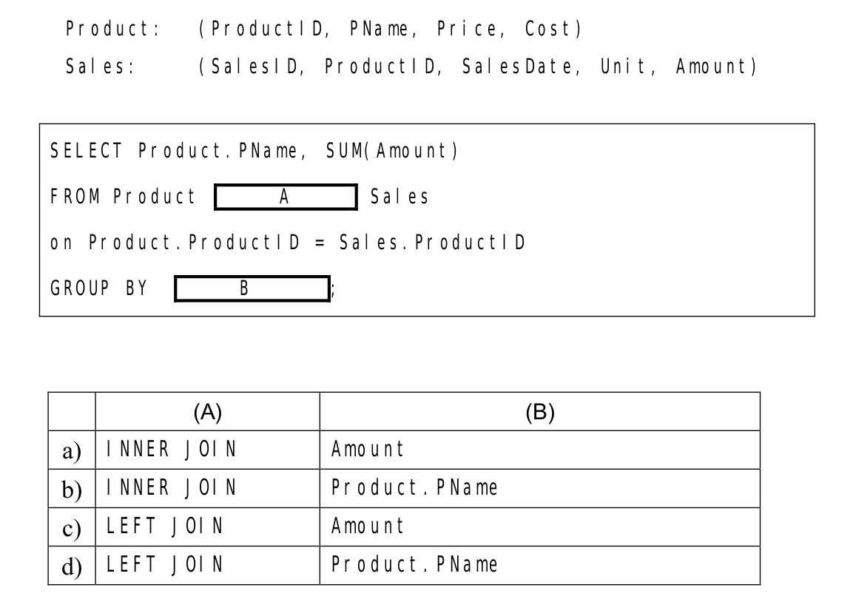Click blank box B after GROUP BY
This screenshot has height=616, width=853.
(x=252, y=288)
